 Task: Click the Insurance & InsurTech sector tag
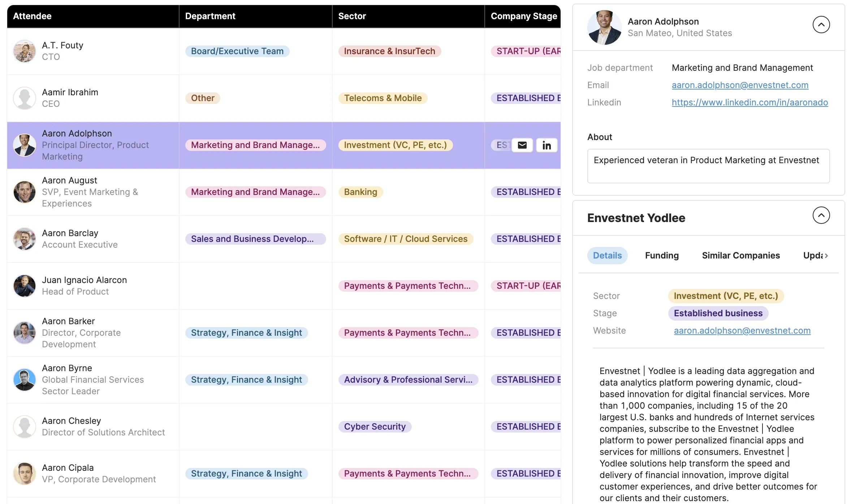389,51
